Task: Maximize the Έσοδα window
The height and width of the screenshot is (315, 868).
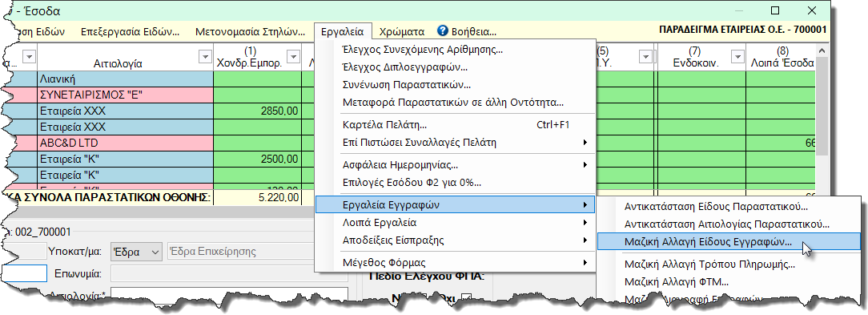Action: (775, 10)
